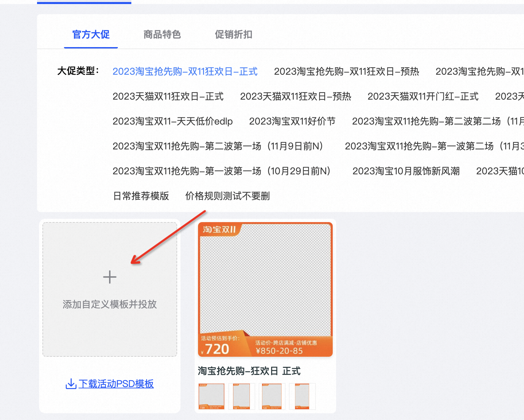Select first small template thumbnail
The height and width of the screenshot is (420, 524).
click(211, 396)
